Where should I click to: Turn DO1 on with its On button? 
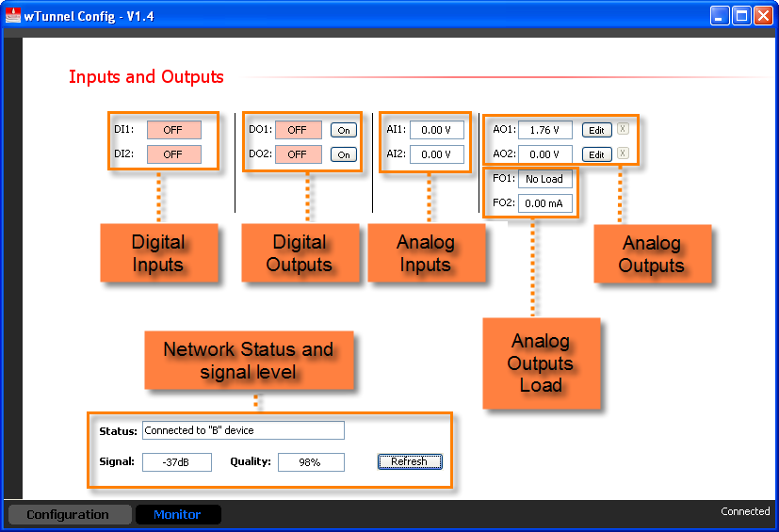344,130
